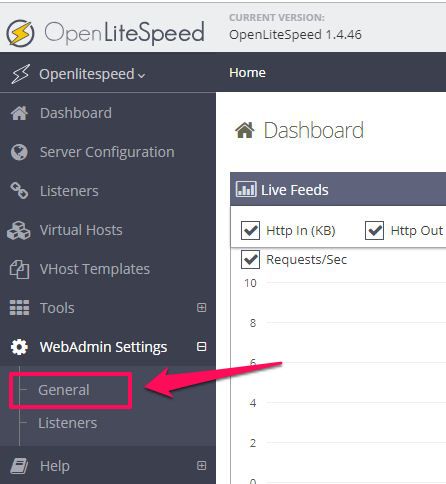Image resolution: width=446 pixels, height=484 pixels.
Task: Click the VHost Templates documents icon
Action: coord(19,269)
